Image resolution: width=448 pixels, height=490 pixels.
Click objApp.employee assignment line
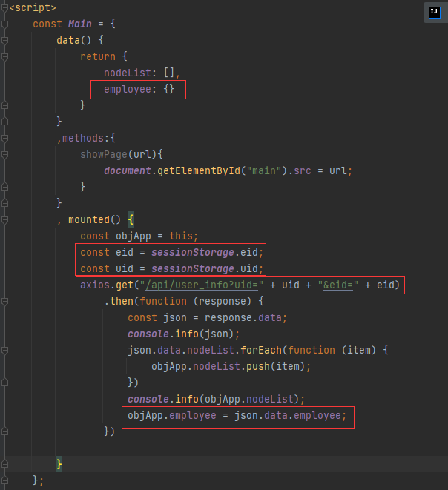[x=237, y=415]
